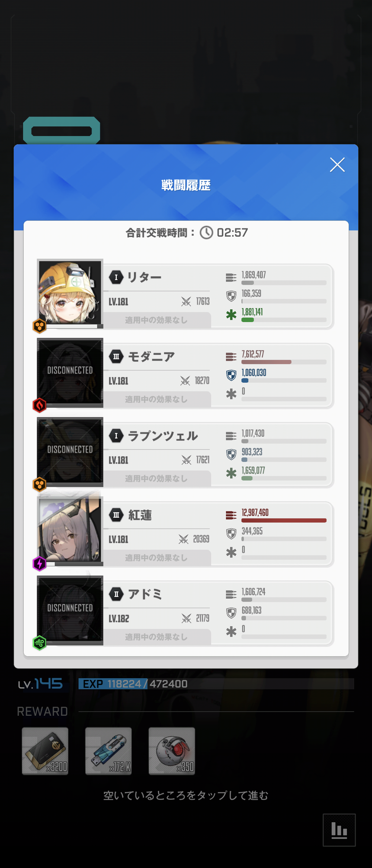The height and width of the screenshot is (868, 372).
Task: Close the 戦闘履歴 battle history popup
Action: [337, 165]
